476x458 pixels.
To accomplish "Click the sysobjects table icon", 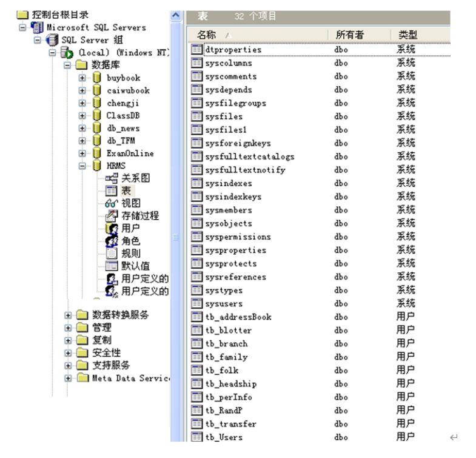I will coord(196,223).
